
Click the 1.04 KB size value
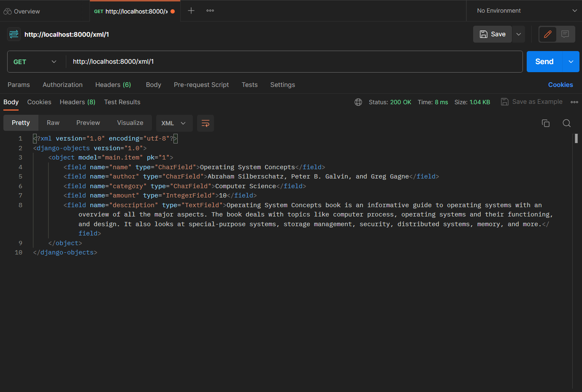(x=480, y=102)
